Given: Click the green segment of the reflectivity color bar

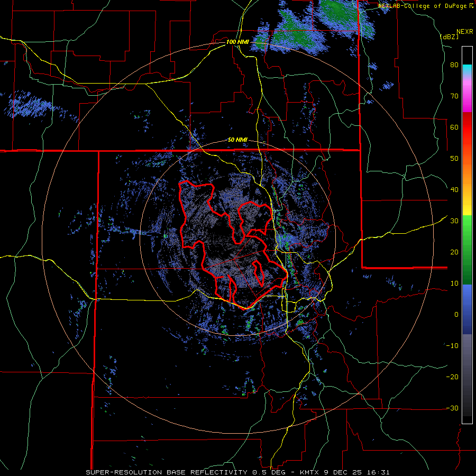Looking at the screenshot, I should (467, 250).
